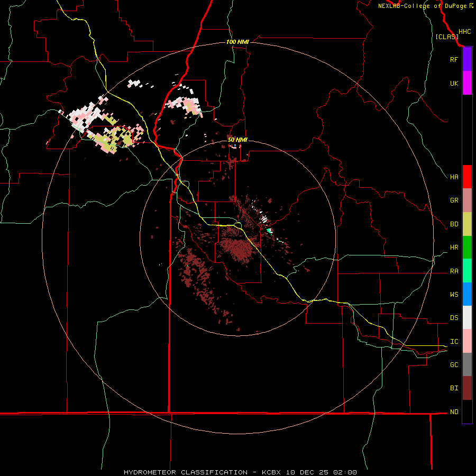Click the '50 NMI' range ring label
Screen dimensions: 476x476
pos(237,140)
